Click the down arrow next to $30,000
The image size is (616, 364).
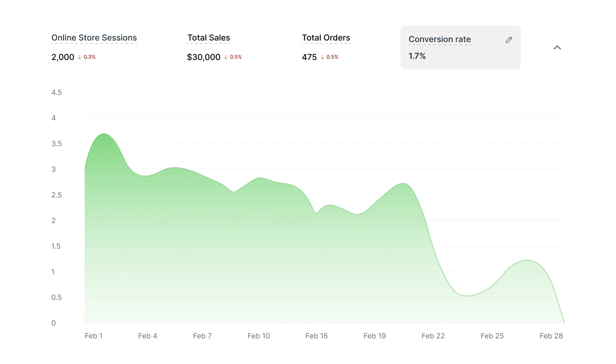[x=226, y=57]
